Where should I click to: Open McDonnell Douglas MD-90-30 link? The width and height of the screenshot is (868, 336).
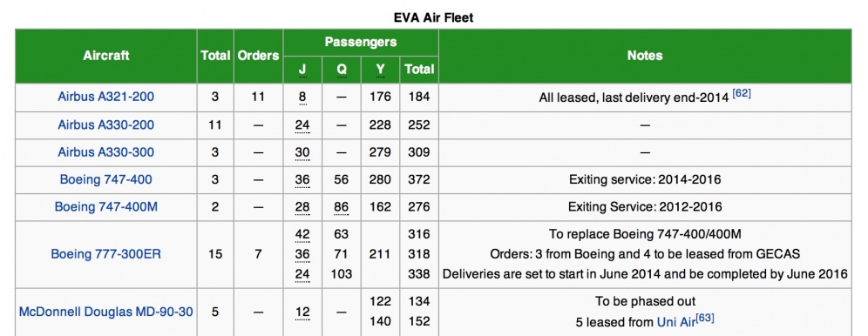[x=105, y=312]
